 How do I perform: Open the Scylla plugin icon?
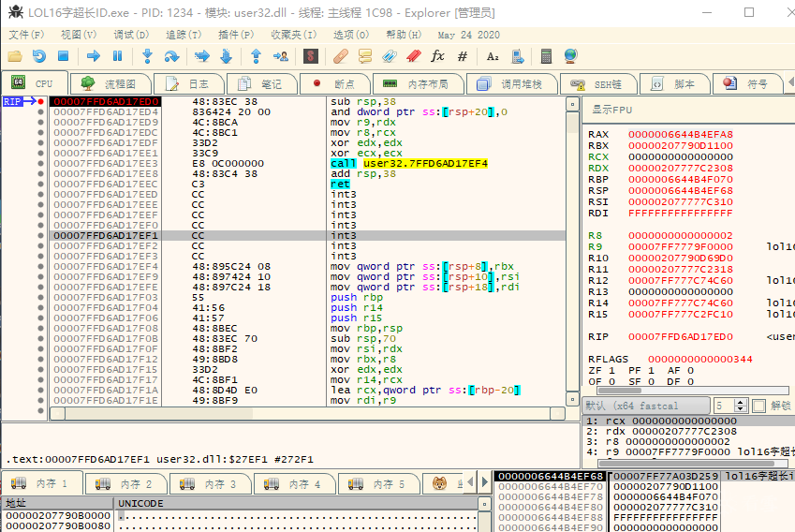[x=310, y=56]
